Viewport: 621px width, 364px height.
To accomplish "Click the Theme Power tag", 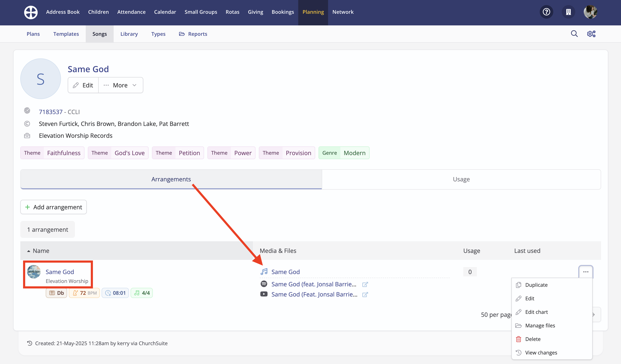I will click(231, 153).
